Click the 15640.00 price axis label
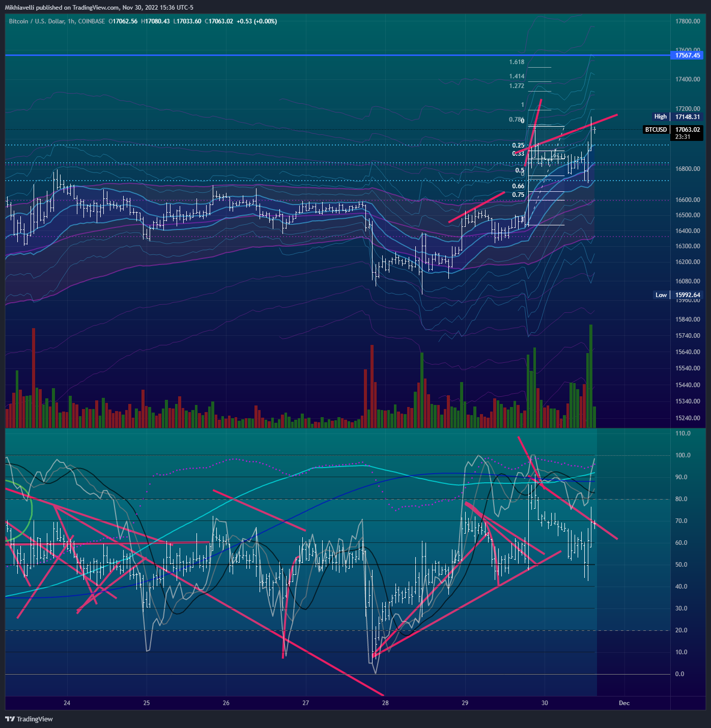 [x=688, y=352]
